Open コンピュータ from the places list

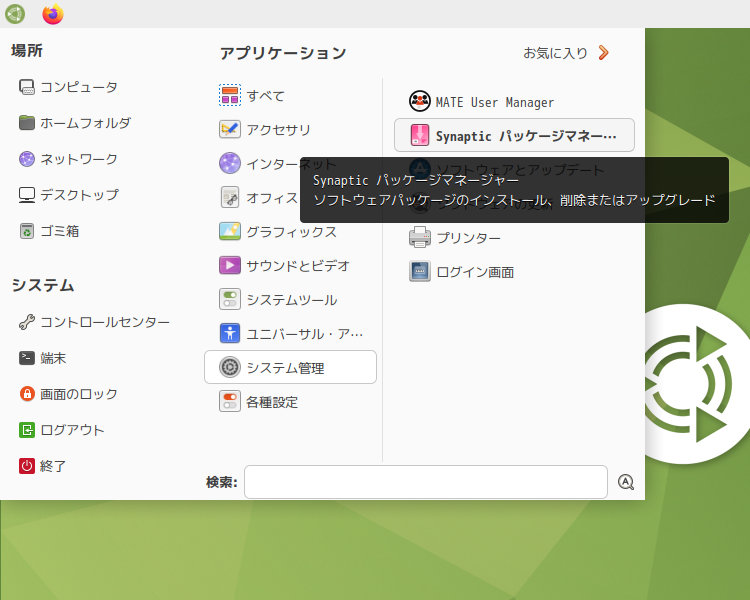pos(68,87)
